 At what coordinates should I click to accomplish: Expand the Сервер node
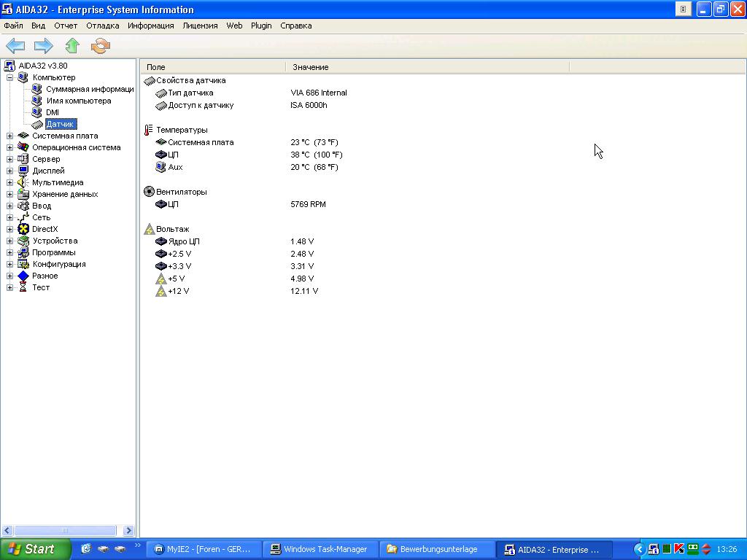(9, 159)
